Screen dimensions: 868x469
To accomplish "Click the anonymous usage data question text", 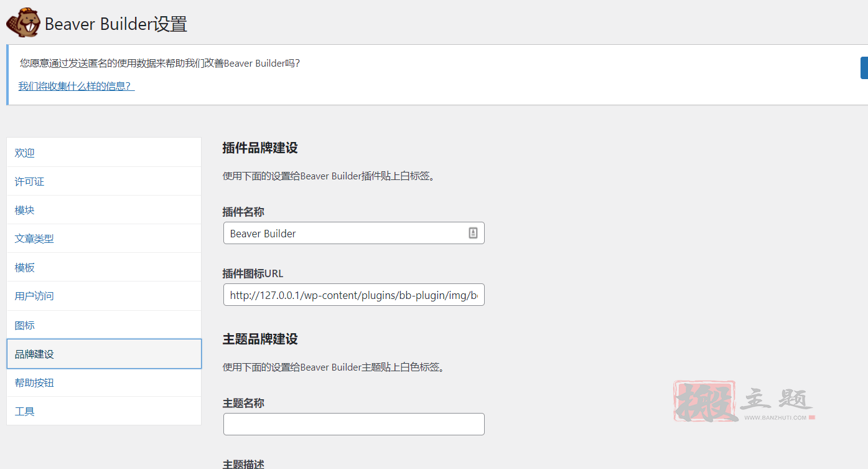I will pos(160,63).
